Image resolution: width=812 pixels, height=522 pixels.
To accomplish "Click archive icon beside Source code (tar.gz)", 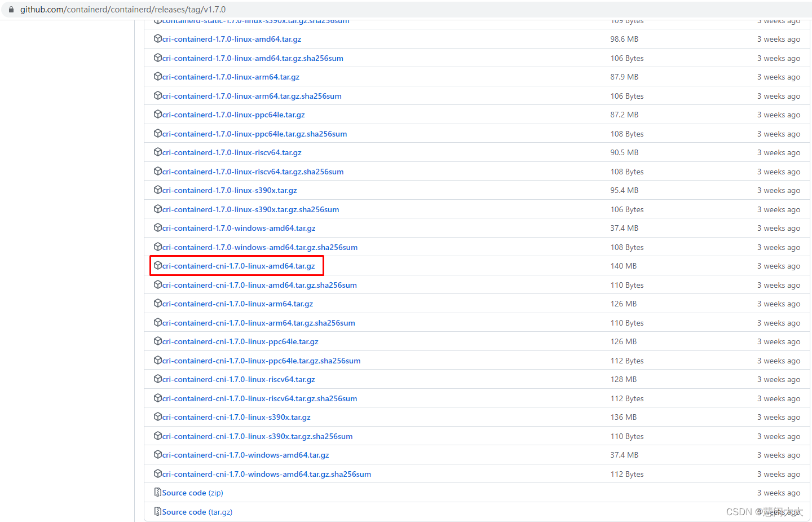I will click(x=158, y=511).
